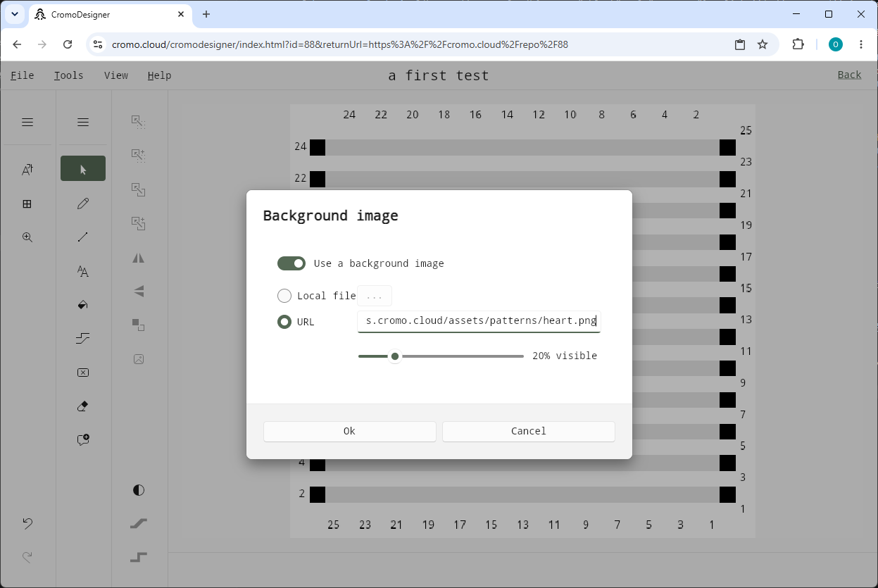Screen dimensions: 878x588
Task: Open the File menu
Action: pos(23,75)
